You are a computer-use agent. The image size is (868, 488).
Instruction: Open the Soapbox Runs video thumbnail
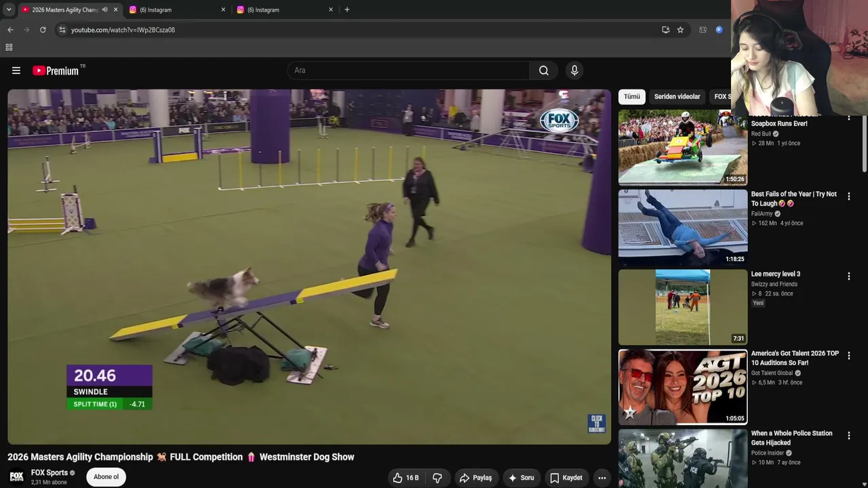[683, 148]
